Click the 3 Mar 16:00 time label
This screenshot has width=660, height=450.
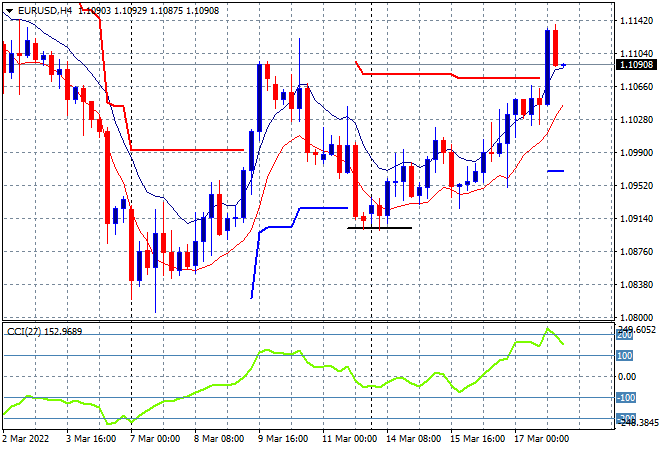[x=91, y=439]
